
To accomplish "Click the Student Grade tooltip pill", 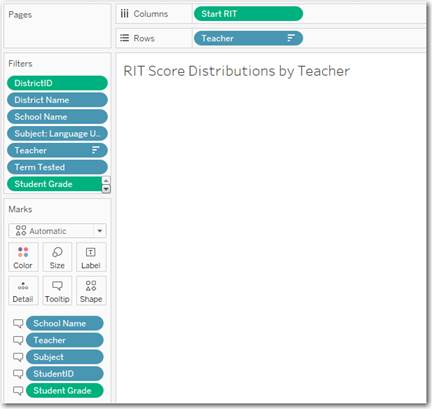I will point(65,390).
